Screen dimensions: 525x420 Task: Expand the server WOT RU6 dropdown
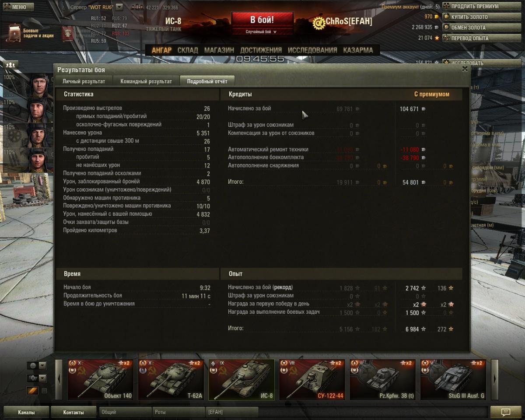point(119,7)
